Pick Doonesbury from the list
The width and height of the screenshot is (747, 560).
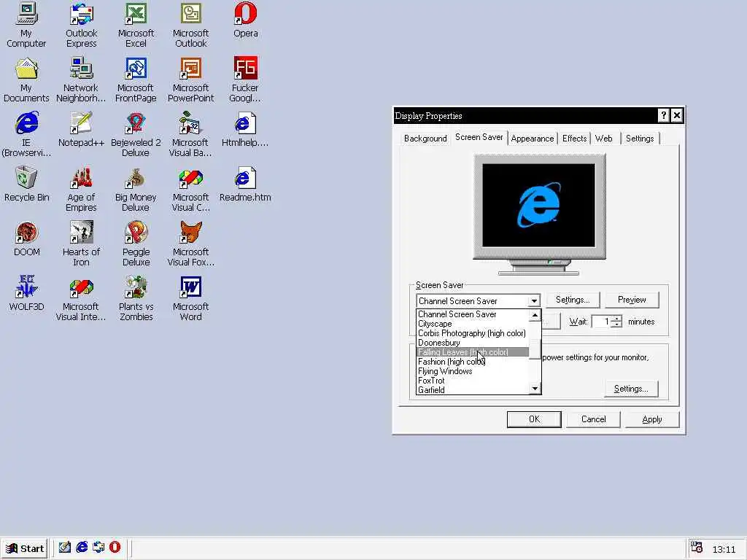tap(472, 343)
